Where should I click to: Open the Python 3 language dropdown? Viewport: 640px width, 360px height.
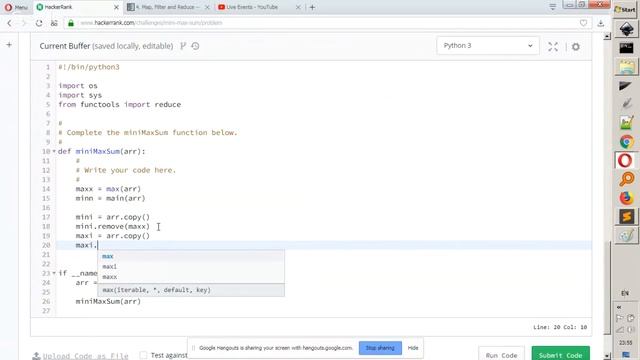[x=488, y=46]
